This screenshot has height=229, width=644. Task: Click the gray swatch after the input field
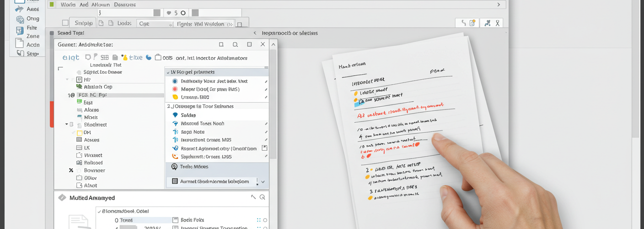(157, 13)
